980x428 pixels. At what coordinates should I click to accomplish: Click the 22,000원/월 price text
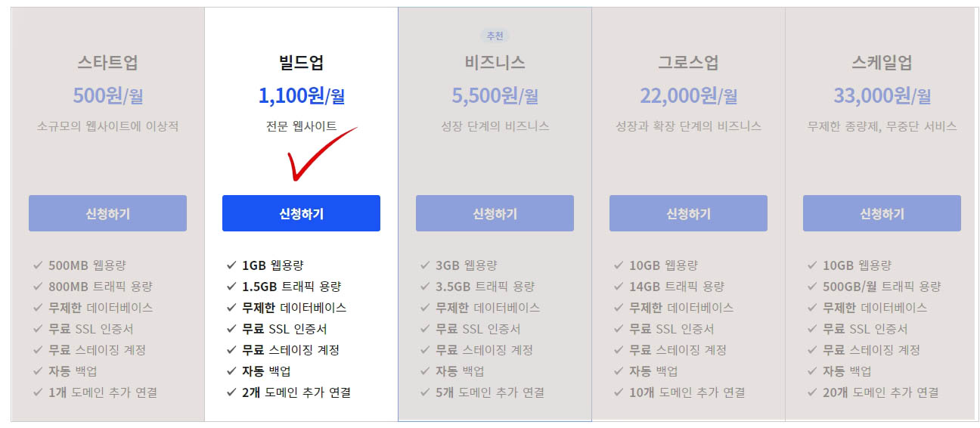click(688, 96)
